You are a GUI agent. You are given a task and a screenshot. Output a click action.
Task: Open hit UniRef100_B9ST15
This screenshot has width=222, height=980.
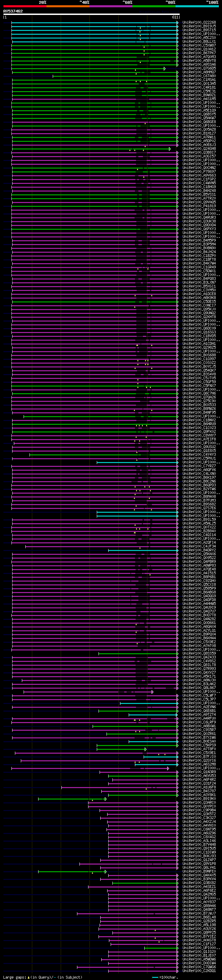(x=199, y=30)
